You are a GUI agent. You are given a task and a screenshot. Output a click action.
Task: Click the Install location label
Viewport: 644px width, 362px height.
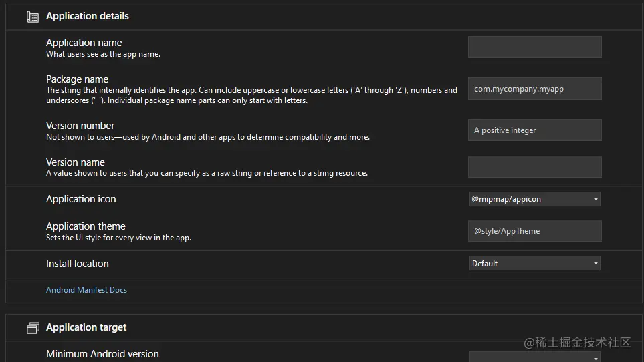(x=78, y=264)
